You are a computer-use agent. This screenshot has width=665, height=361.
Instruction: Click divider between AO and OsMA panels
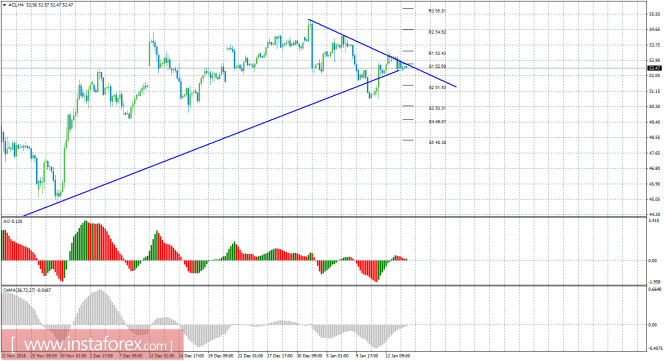click(324, 285)
